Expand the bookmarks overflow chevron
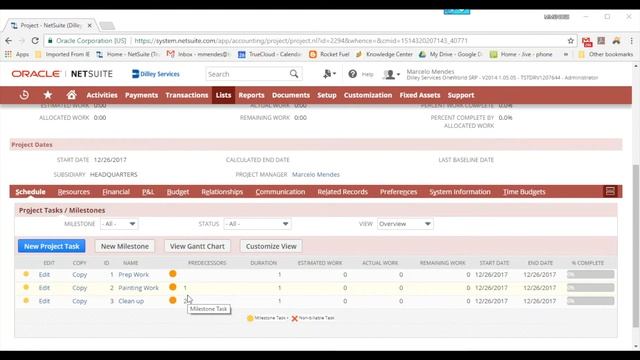 coord(566,54)
